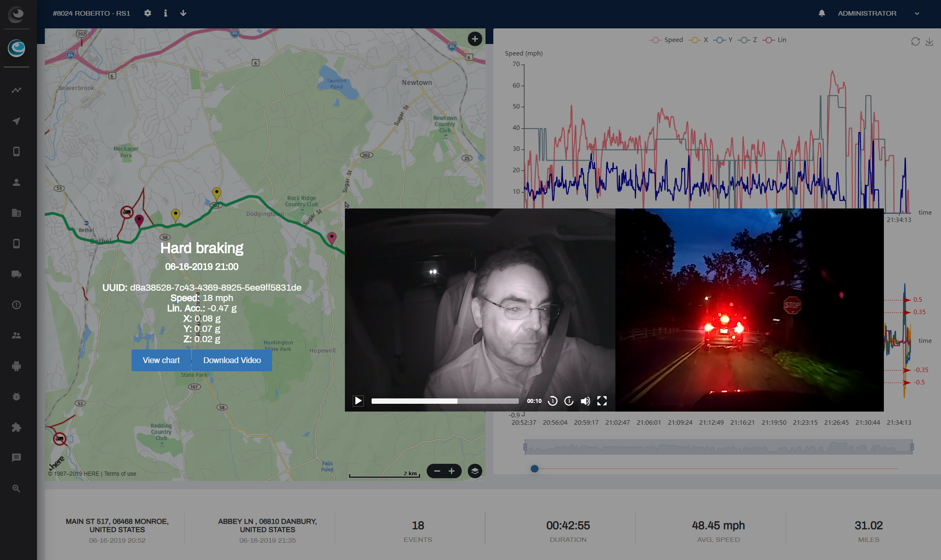Image resolution: width=941 pixels, height=560 pixels.
Task: Select yellow event marker near route 302
Action: 217,193
